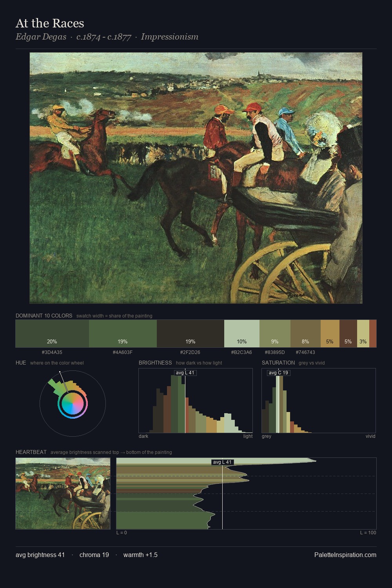
Task: Click the main At the Races painting
Action: (196, 178)
